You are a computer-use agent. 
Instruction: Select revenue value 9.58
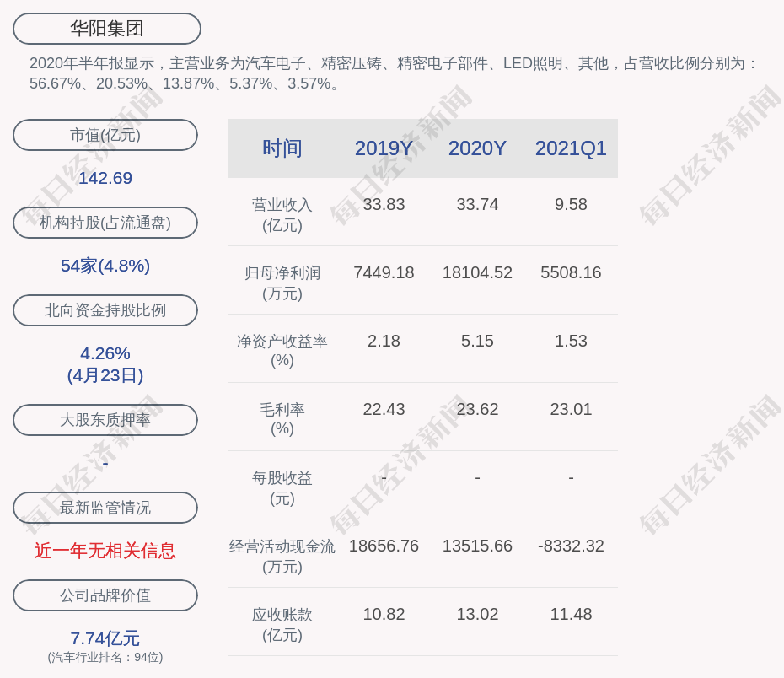pos(571,205)
